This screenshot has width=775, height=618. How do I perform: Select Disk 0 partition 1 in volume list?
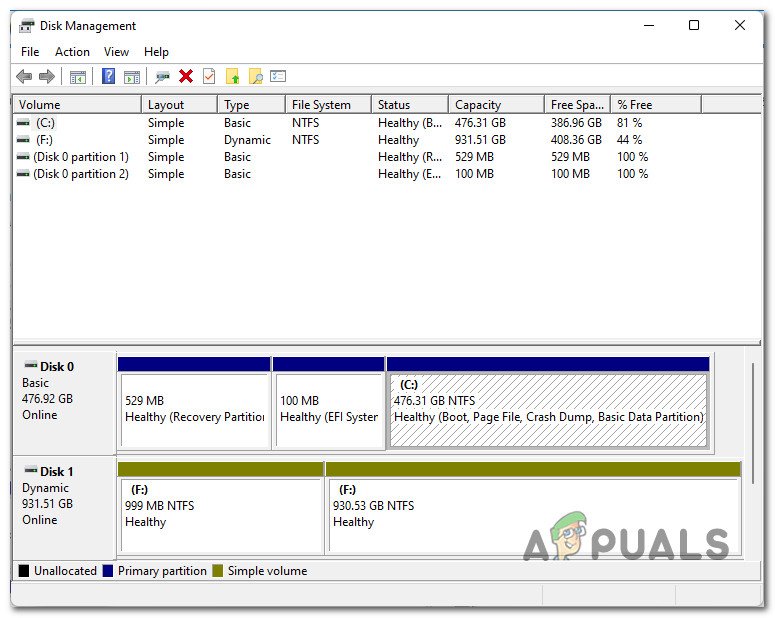point(80,157)
